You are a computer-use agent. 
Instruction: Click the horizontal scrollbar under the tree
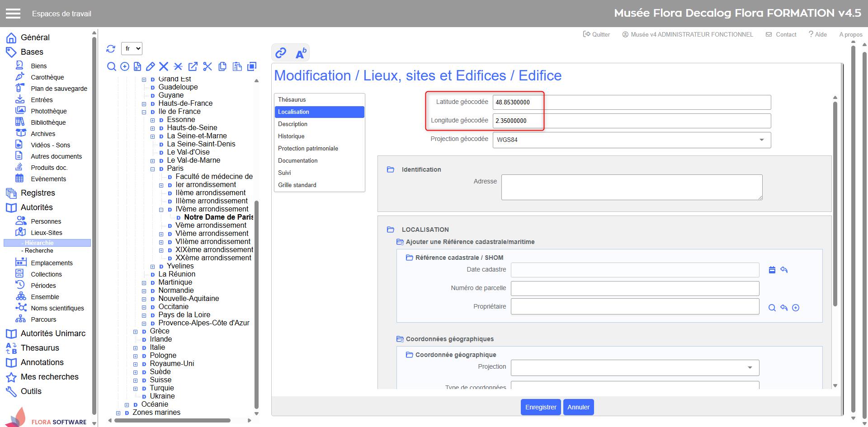(x=172, y=420)
